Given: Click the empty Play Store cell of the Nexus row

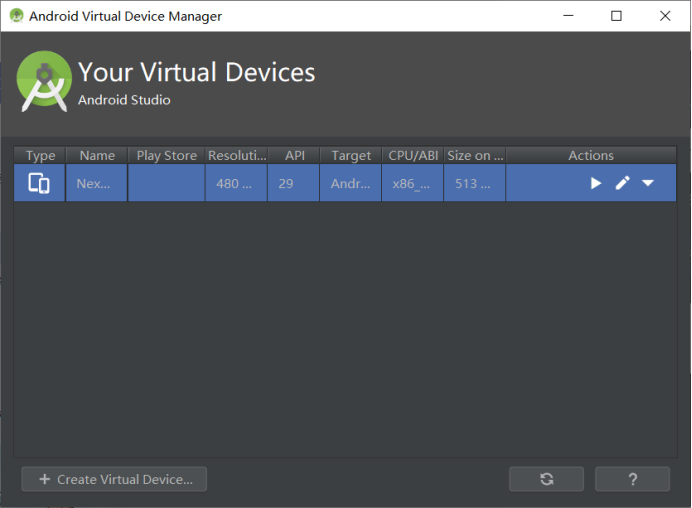Looking at the screenshot, I should point(166,183).
